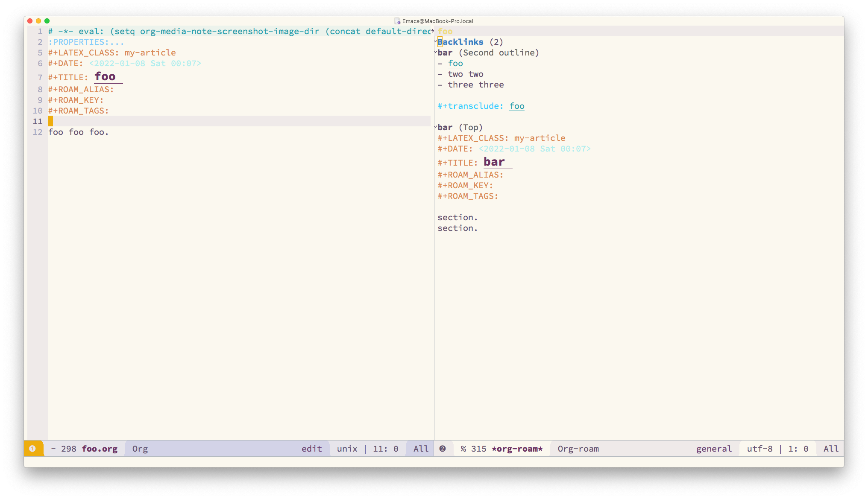Click the % read-only status indicator

(463, 449)
